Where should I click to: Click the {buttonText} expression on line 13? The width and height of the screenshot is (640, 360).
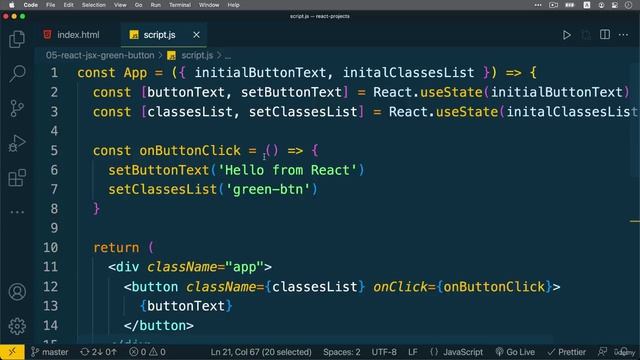186,306
